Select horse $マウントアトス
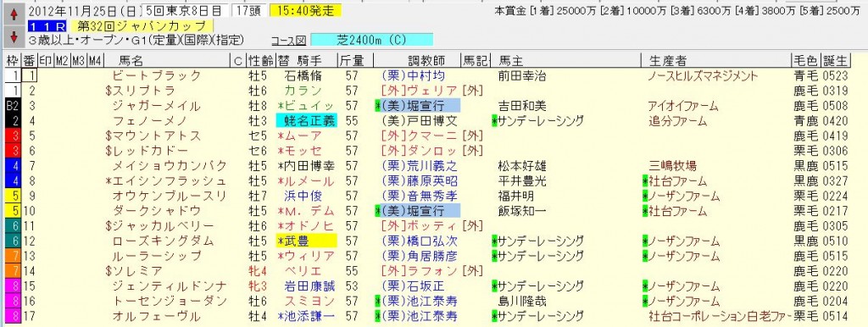This screenshot has height=327, width=868. coord(153,136)
